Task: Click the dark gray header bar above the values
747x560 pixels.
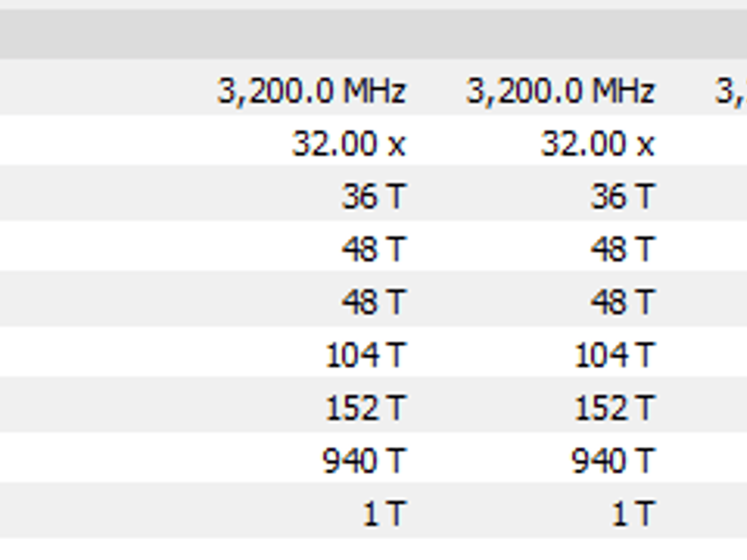Action: point(373,34)
